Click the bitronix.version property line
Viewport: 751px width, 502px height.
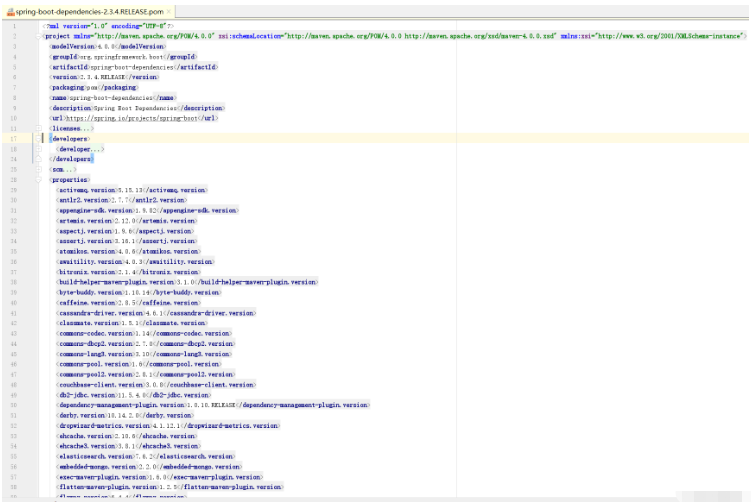pos(128,272)
